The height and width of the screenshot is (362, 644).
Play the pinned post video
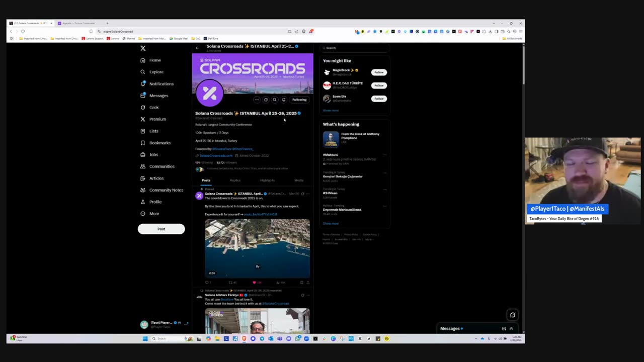click(257, 248)
